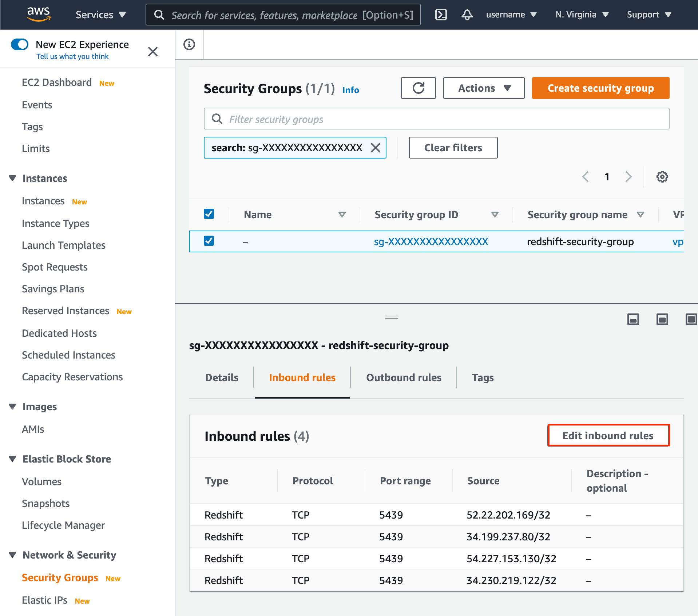Click the Filter security groups field
The height and width of the screenshot is (616, 698).
436,119
